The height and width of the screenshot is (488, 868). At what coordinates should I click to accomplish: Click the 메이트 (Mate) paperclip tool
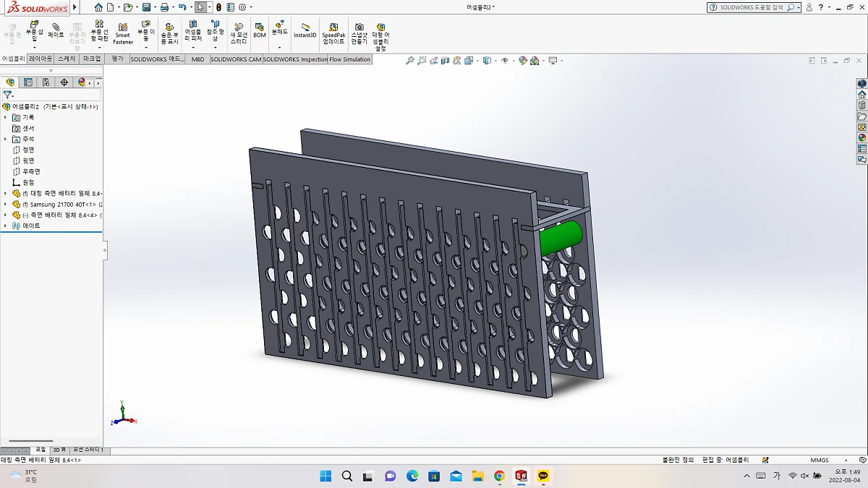pyautogui.click(x=56, y=30)
